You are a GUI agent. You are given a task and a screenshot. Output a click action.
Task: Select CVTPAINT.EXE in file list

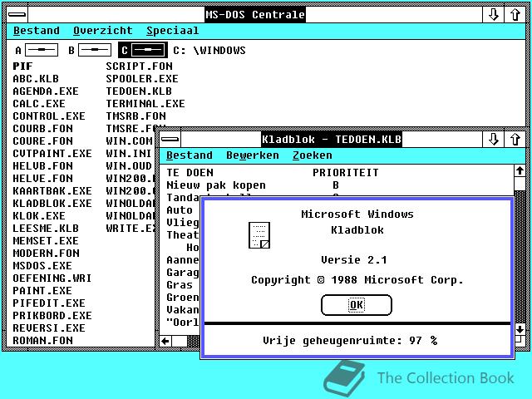[x=52, y=154]
